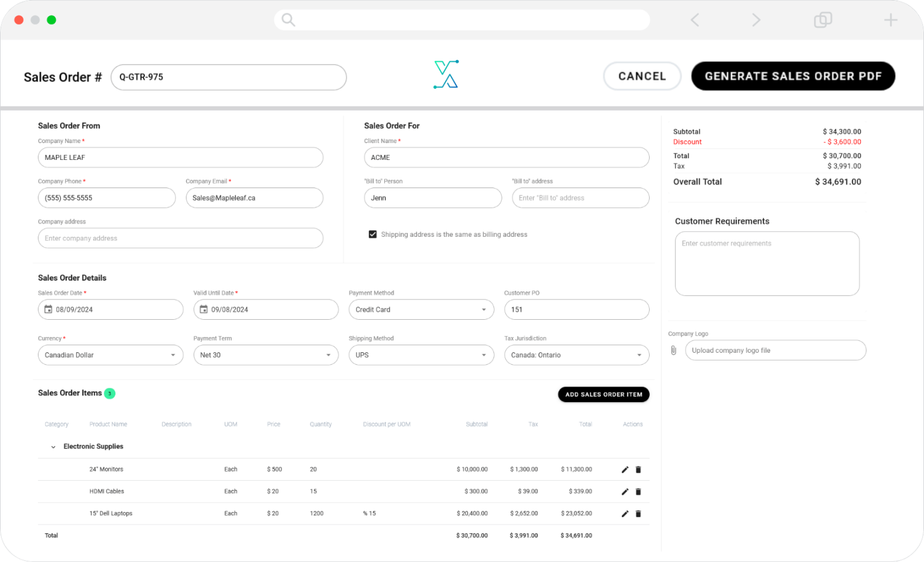Click the Customer Requirements text area
The image size is (924, 562).
(767, 263)
